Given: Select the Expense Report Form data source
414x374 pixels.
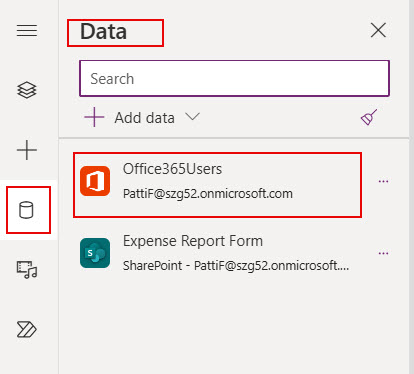Looking at the screenshot, I should [x=217, y=253].
